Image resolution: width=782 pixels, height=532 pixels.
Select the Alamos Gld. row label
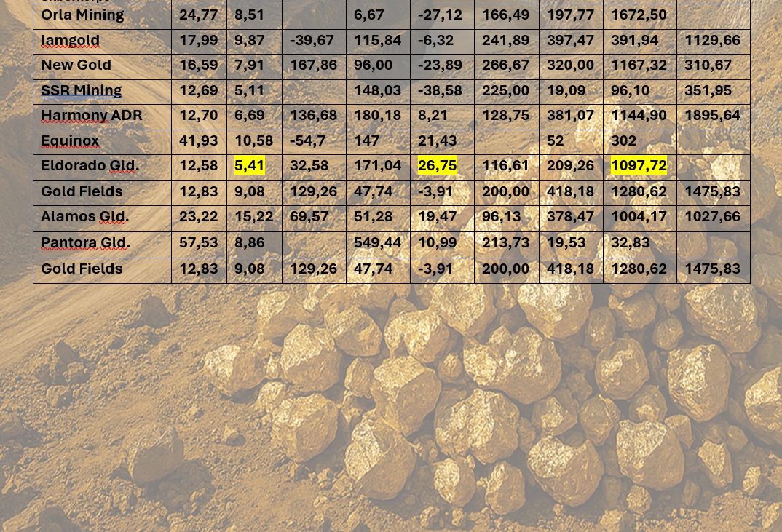pyautogui.click(x=84, y=217)
